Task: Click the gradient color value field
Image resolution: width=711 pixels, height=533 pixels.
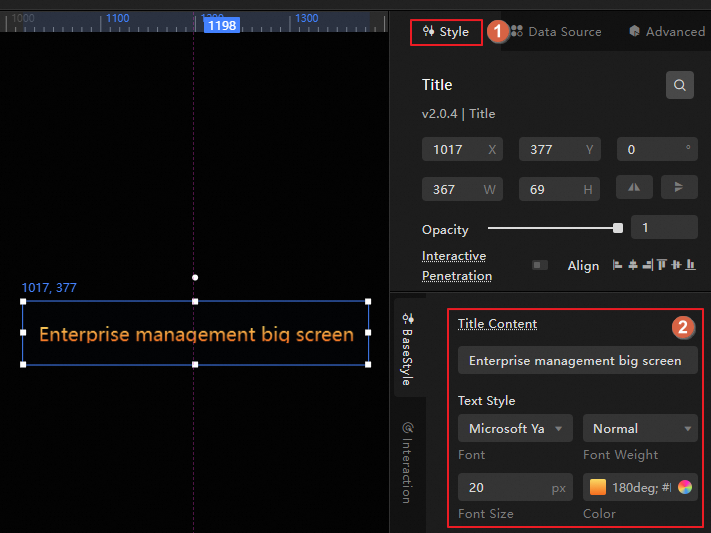Action: [x=641, y=488]
